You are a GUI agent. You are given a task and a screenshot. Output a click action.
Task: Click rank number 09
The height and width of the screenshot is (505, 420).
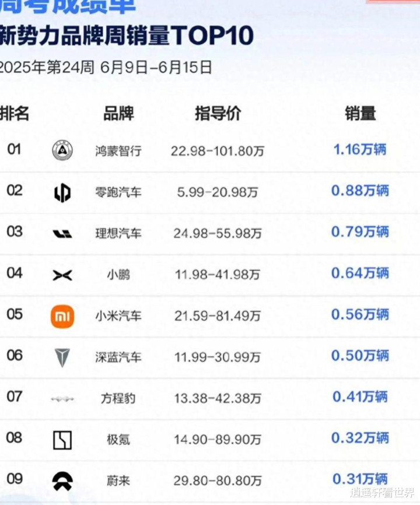(x=15, y=479)
